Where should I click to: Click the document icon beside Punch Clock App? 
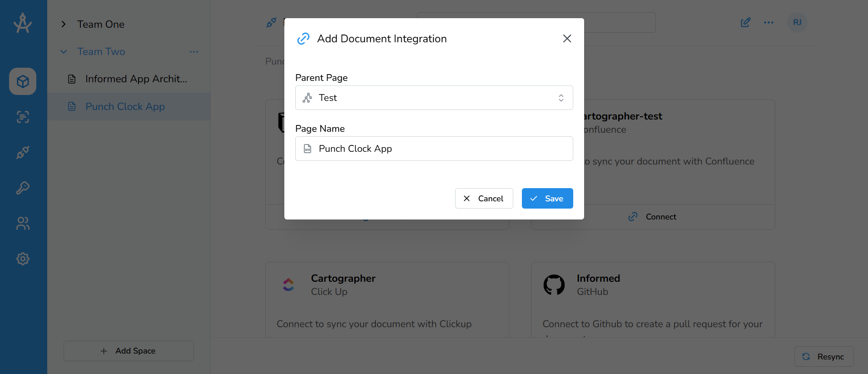(72, 106)
